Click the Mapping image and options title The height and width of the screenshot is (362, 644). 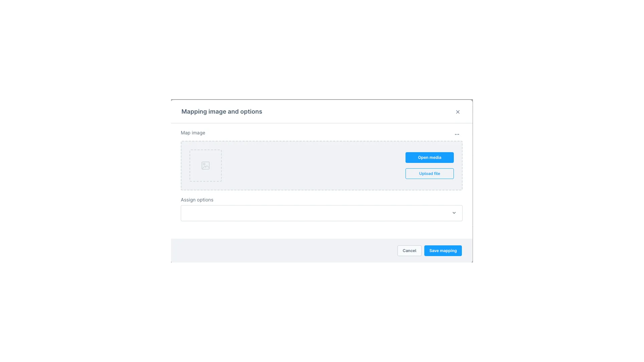pyautogui.click(x=222, y=111)
